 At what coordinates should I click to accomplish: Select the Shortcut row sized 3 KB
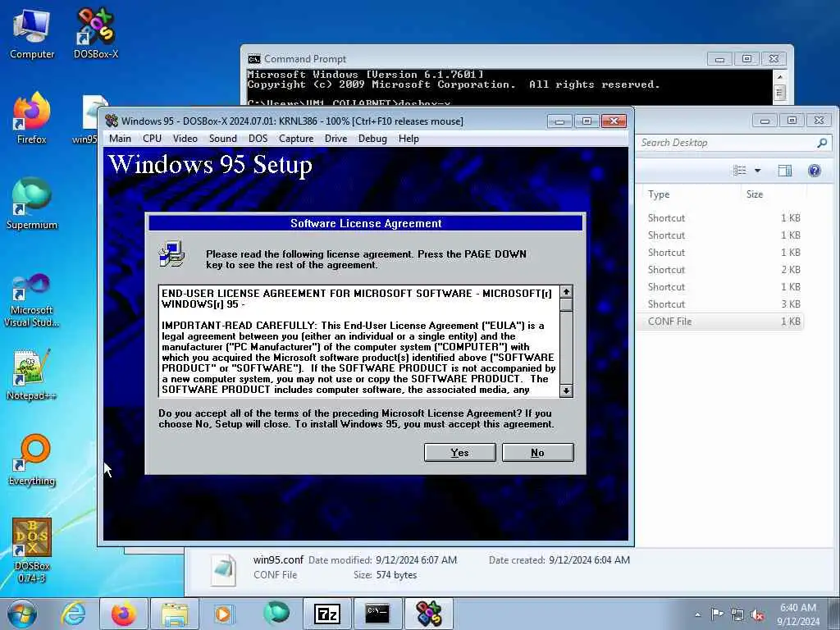722,304
